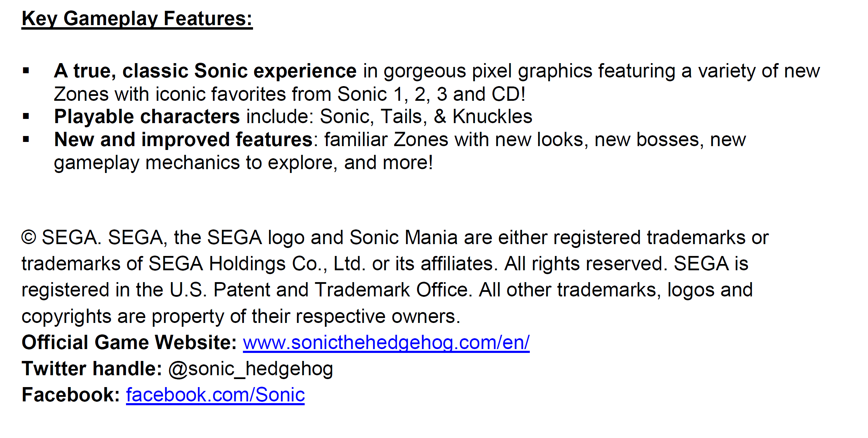This screenshot has height=438, width=868.
Task: Click the line starting "copyrights are property"
Action: tap(241, 316)
